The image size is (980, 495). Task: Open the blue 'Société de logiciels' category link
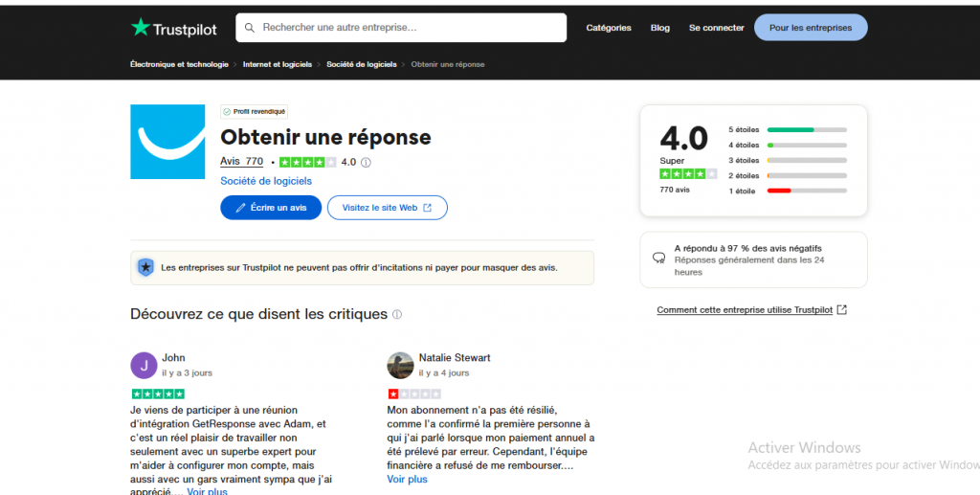point(266,181)
